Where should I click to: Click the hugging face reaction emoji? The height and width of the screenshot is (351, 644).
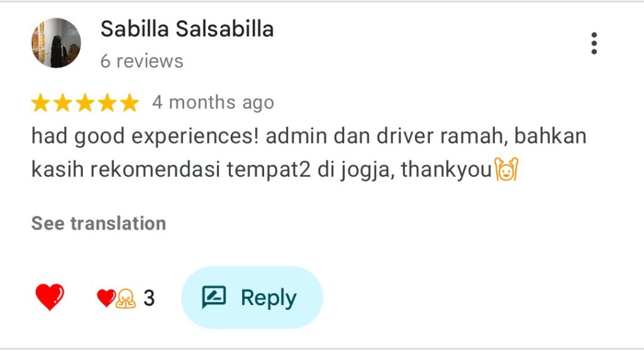(126, 298)
